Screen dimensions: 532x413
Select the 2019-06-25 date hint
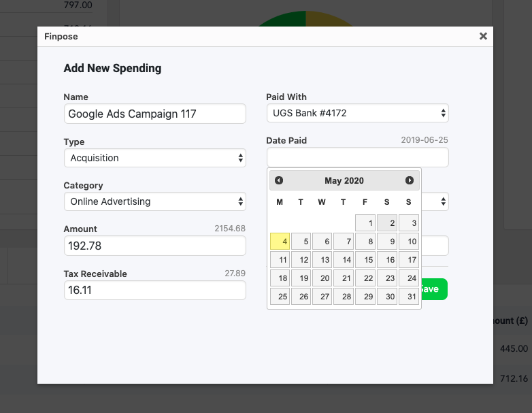coord(425,139)
